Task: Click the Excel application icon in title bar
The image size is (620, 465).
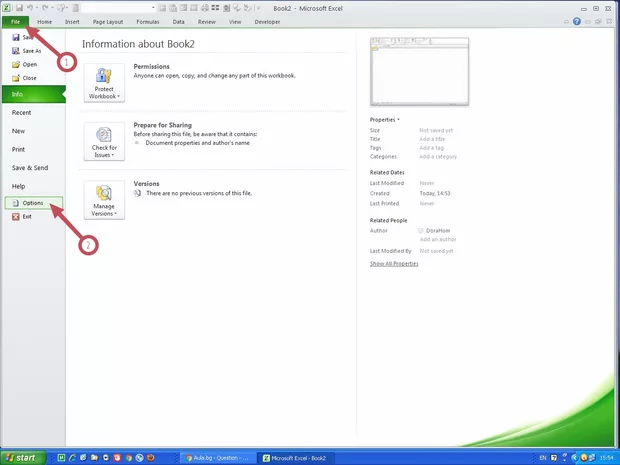Action: (7, 7)
